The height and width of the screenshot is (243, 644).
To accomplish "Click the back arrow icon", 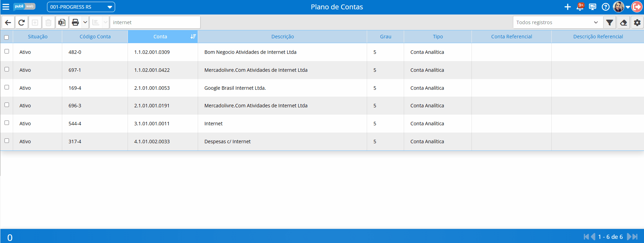I will point(8,22).
